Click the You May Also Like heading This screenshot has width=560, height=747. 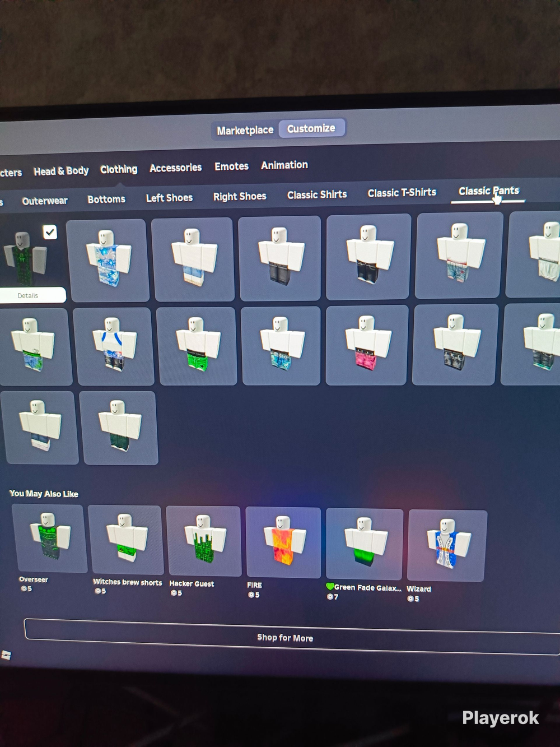point(44,494)
